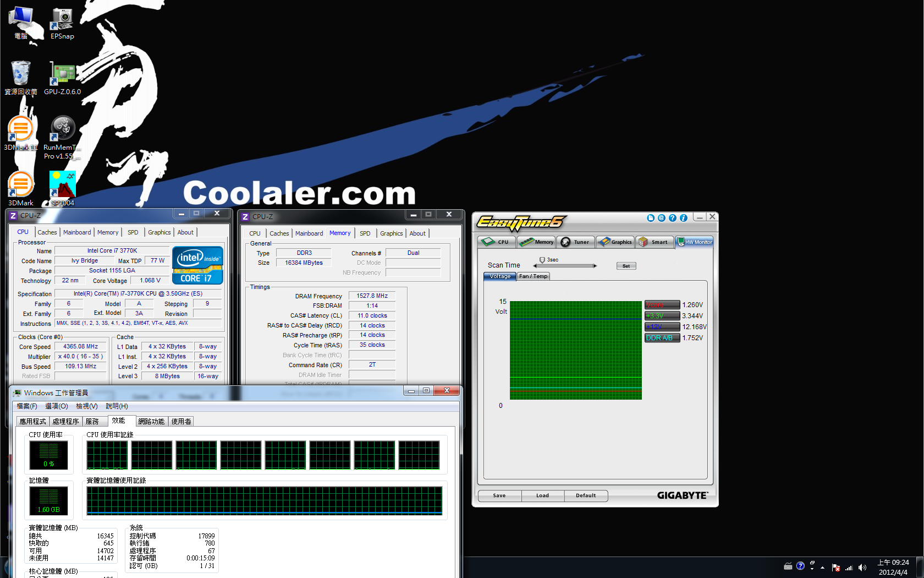Open SPD tab in left CPU-Z window
924x578 pixels.
click(133, 232)
